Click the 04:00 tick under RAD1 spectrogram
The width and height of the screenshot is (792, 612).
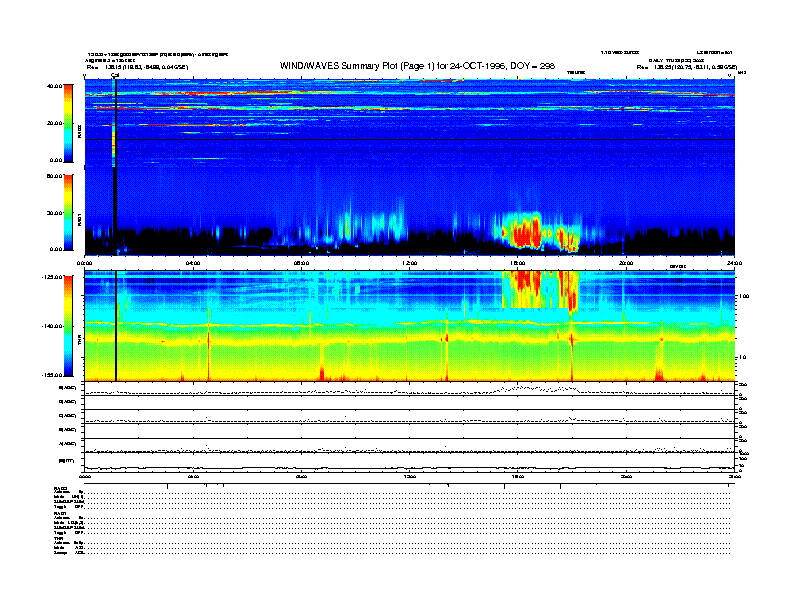193,263
